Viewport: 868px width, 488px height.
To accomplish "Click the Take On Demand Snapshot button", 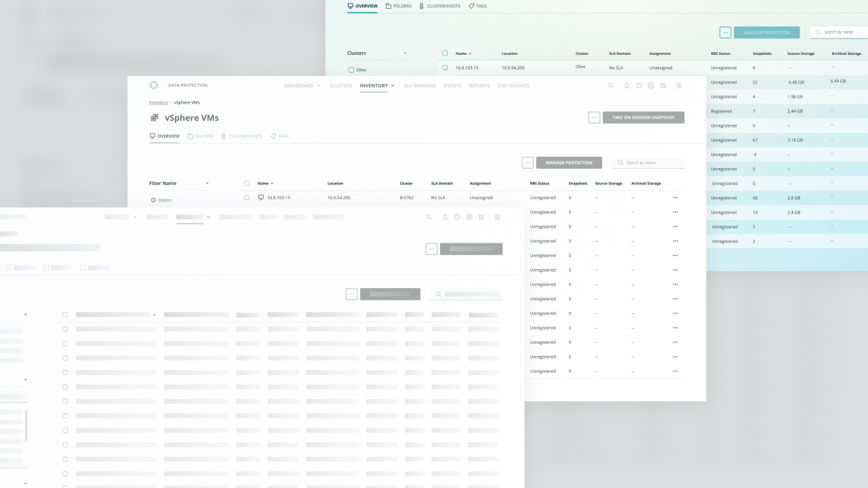I will point(643,117).
